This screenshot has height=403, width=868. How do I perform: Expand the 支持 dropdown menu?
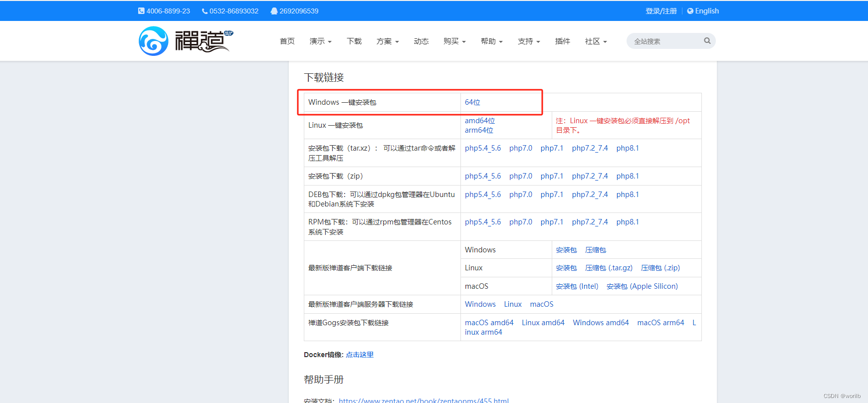pos(529,41)
